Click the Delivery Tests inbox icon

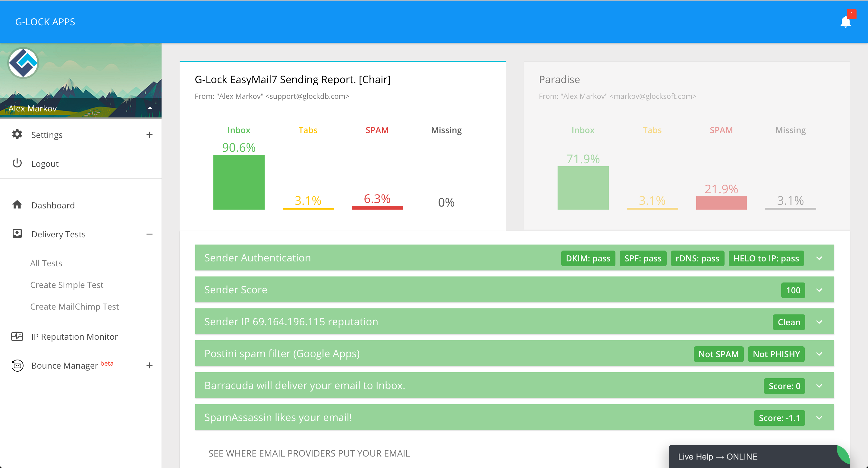pos(17,234)
